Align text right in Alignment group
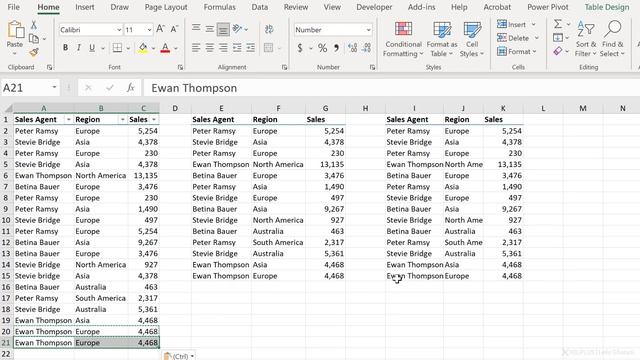Image resolution: width=640 pixels, height=360 pixels. coord(223,48)
